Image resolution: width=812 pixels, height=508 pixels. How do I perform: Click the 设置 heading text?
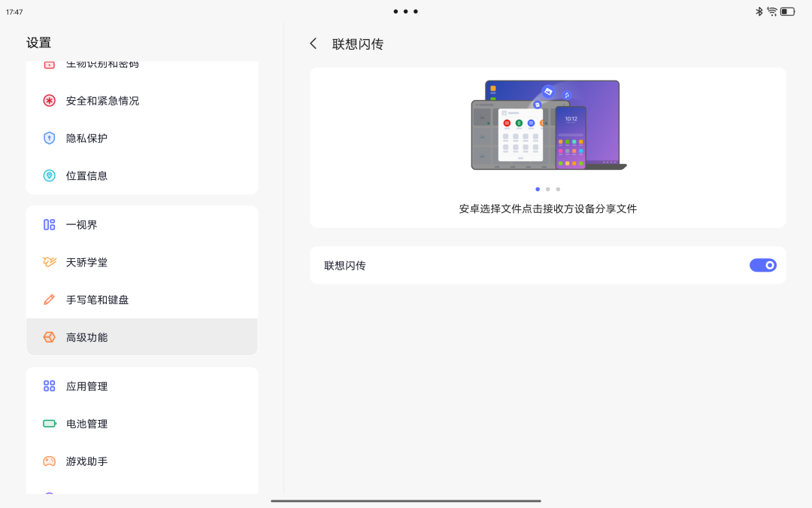pos(39,42)
